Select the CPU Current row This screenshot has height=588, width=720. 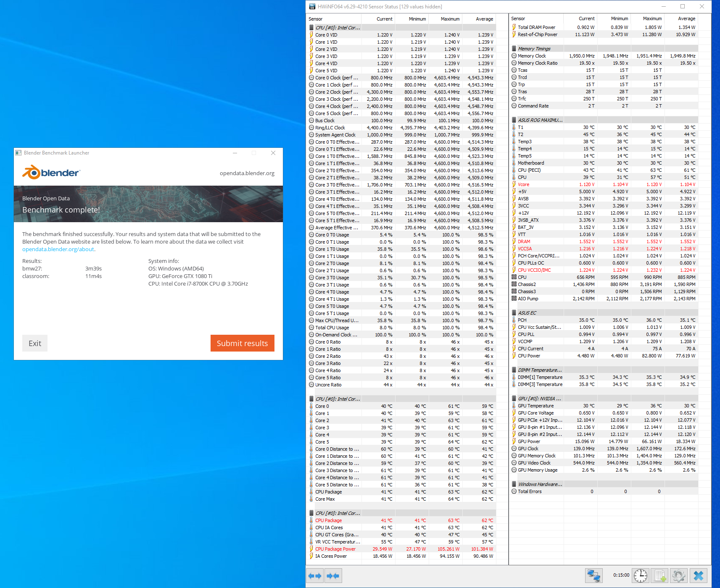point(605,349)
